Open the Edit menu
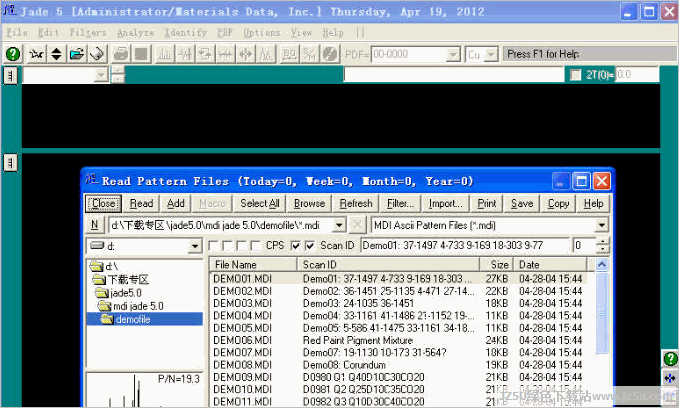 coord(48,32)
